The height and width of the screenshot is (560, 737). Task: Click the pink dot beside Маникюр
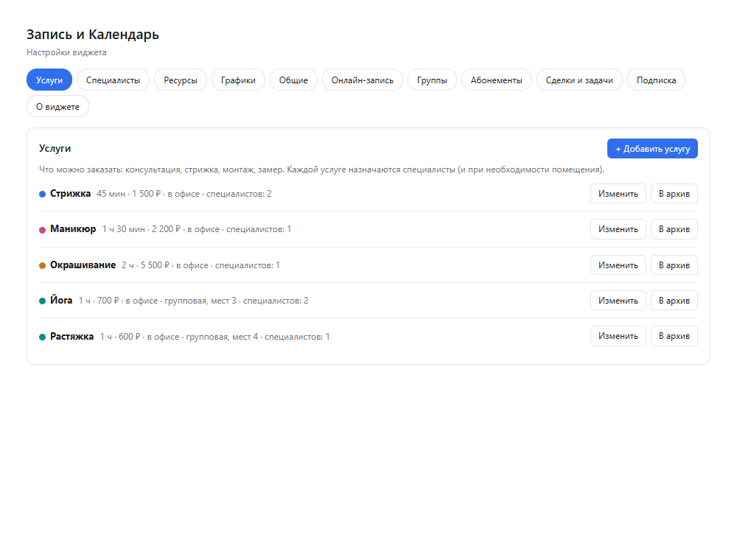click(x=42, y=230)
